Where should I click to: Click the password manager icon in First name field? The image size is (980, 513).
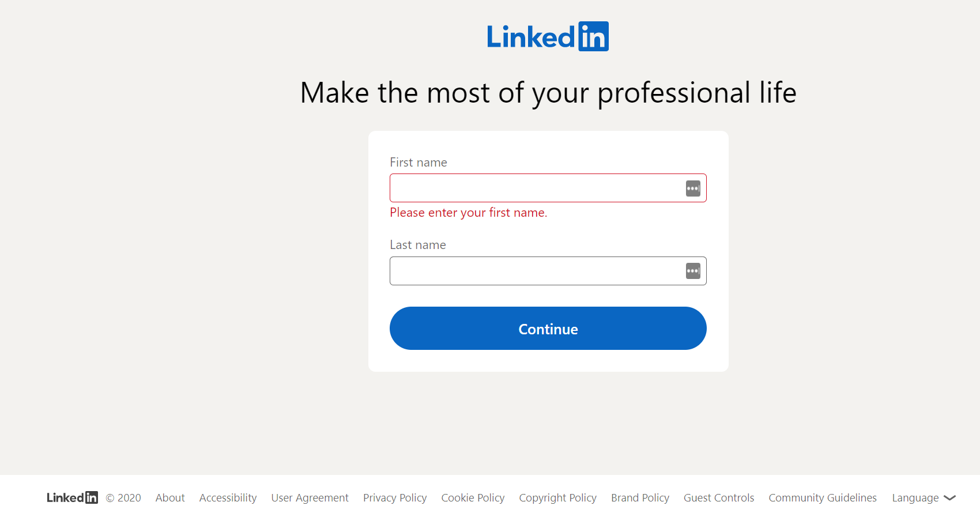(x=693, y=188)
